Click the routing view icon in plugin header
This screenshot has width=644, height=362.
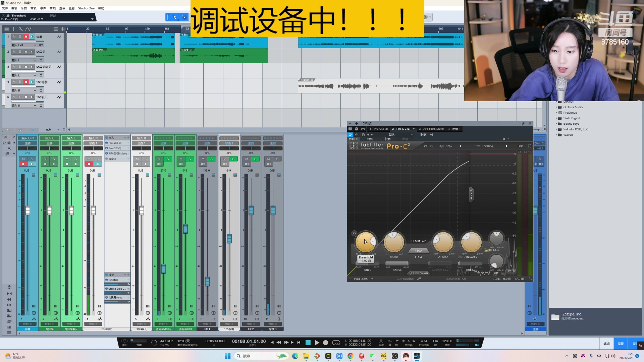(363, 129)
